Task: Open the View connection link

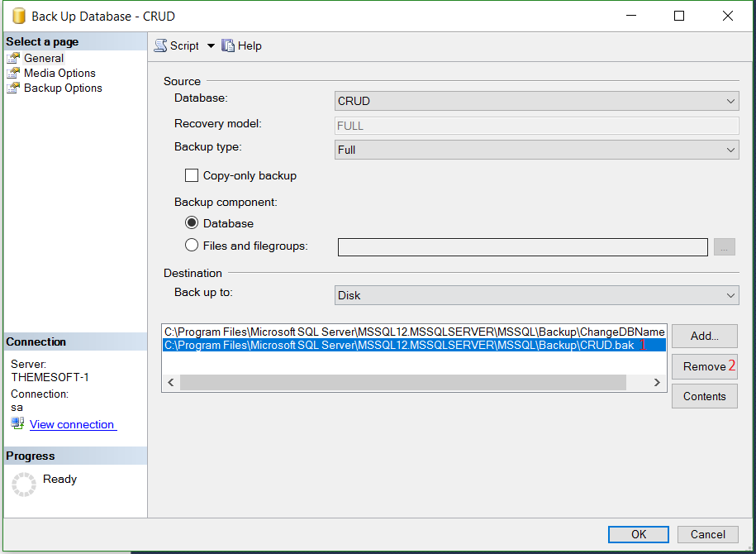Action: coord(73,425)
